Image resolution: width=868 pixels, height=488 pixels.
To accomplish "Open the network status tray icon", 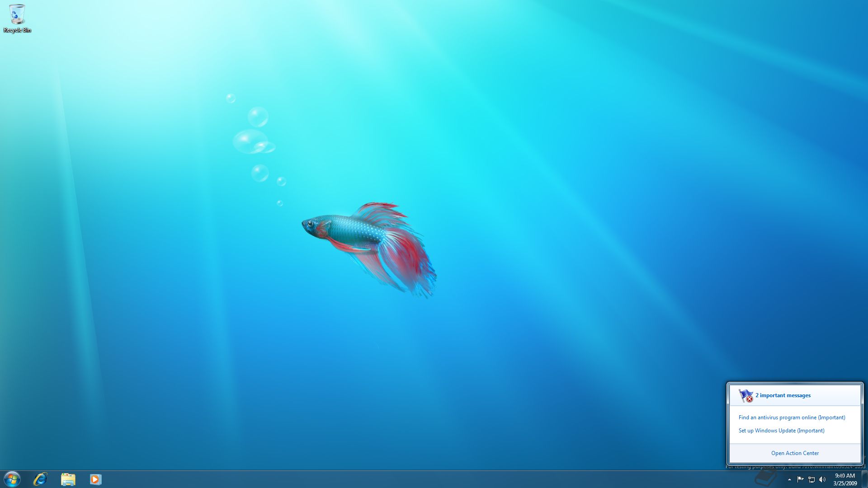I will point(811,479).
